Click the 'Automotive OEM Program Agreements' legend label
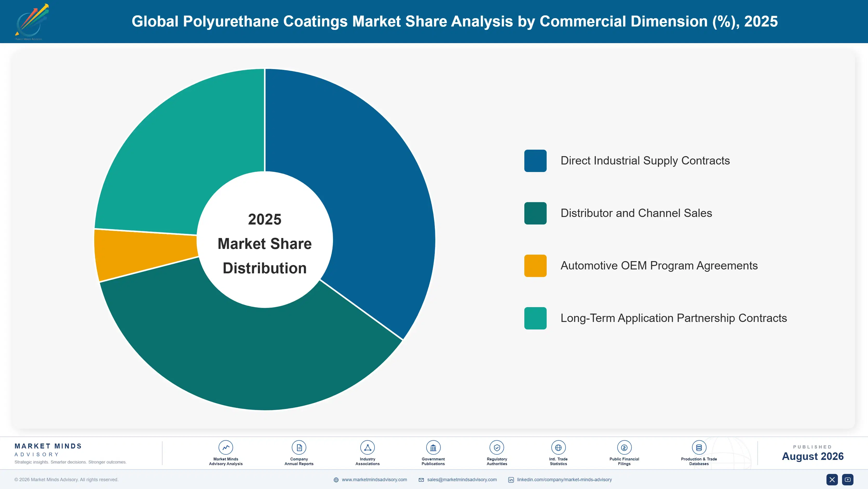 [659, 266]
